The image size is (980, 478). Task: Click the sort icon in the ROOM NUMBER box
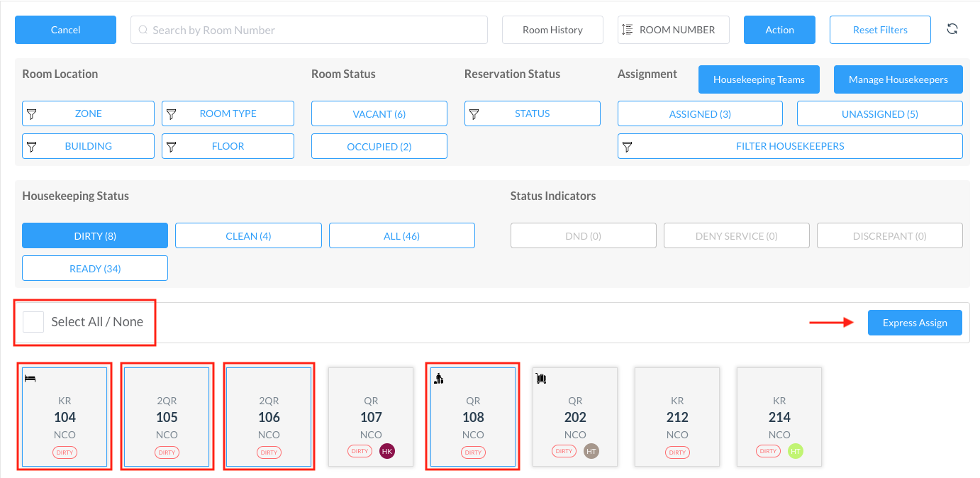click(627, 30)
